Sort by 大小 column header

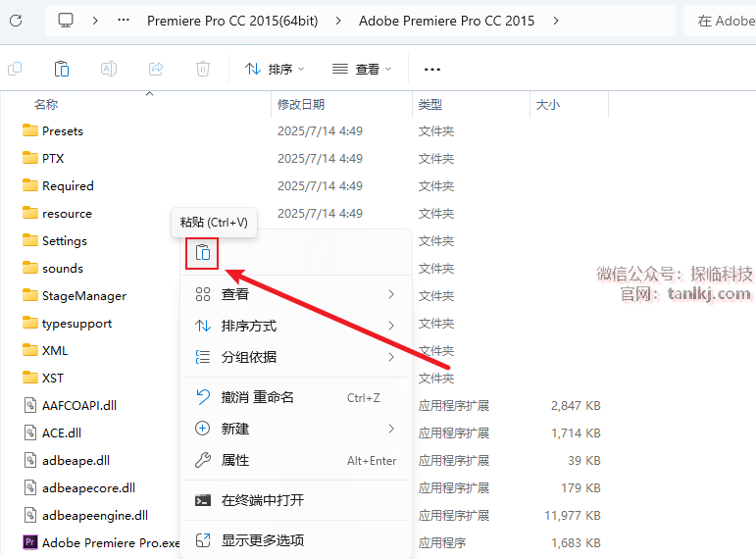tap(548, 104)
